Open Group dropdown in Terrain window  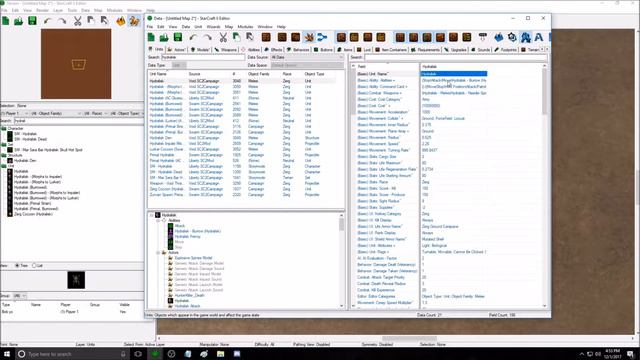(x=20, y=296)
